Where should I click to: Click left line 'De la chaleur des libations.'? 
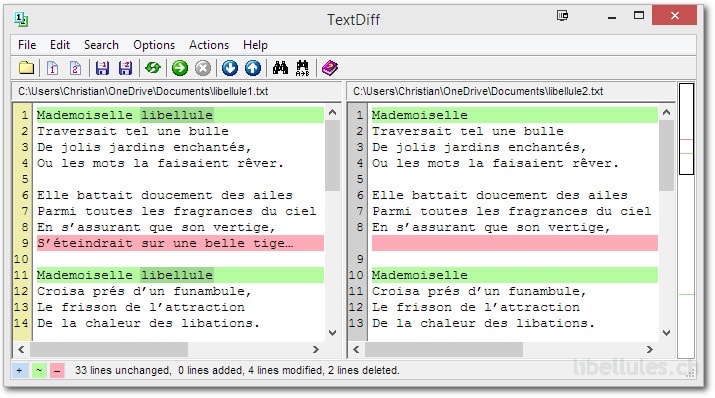(148, 323)
